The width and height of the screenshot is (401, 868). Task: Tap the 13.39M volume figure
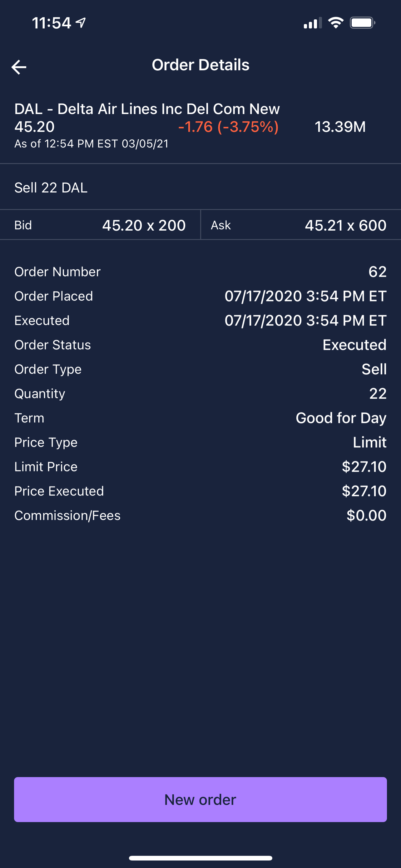click(x=340, y=127)
